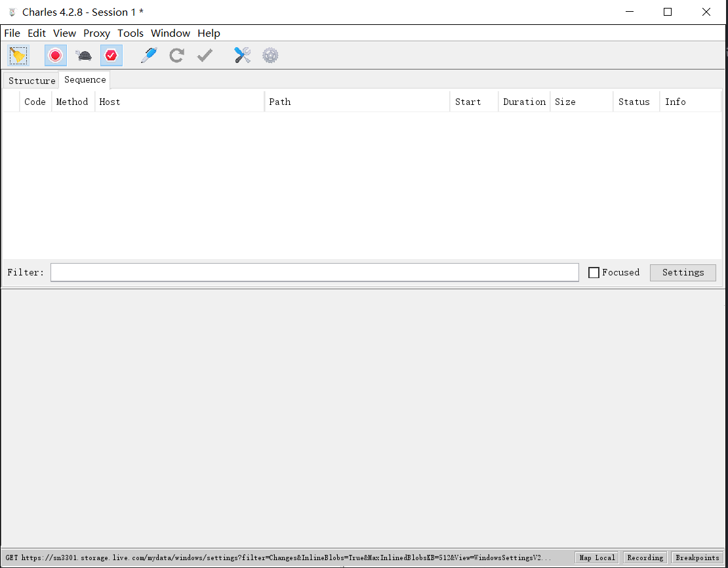Toggle the red Record button

pyautogui.click(x=56, y=56)
